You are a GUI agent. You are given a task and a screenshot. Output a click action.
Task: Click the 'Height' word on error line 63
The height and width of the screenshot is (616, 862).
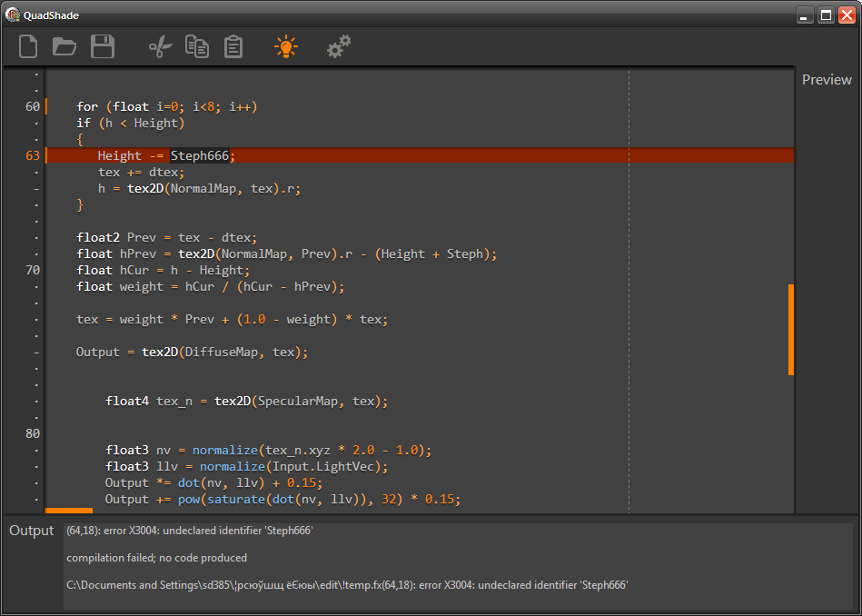pos(119,155)
